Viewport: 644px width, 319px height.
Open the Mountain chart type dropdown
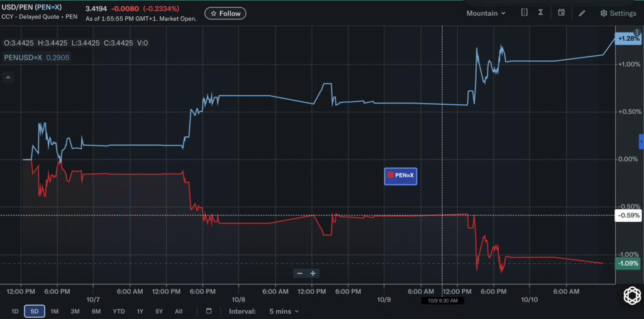click(486, 13)
